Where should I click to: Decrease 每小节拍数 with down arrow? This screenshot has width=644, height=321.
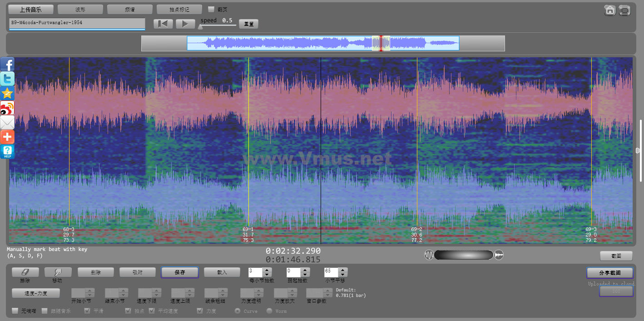268,275
